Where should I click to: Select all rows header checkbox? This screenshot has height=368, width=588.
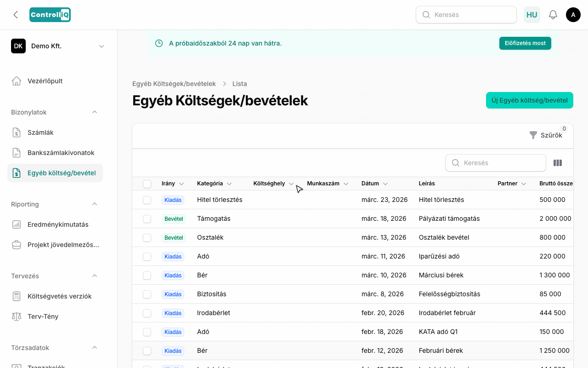147,184
